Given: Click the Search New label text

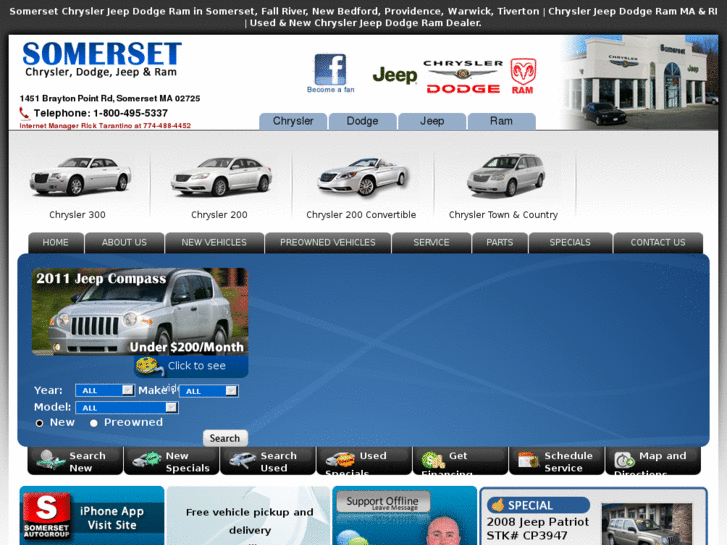Looking at the screenshot, I should [x=88, y=462].
